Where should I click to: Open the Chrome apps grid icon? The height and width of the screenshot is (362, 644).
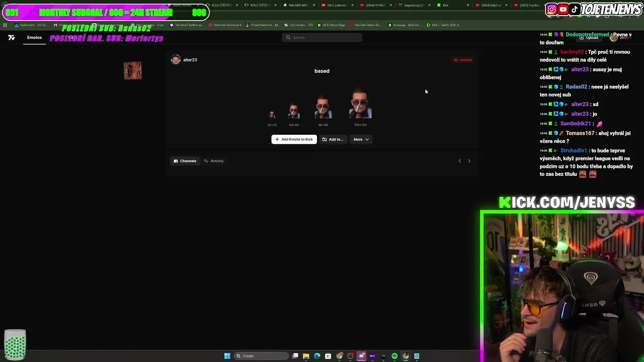(x=5, y=25)
